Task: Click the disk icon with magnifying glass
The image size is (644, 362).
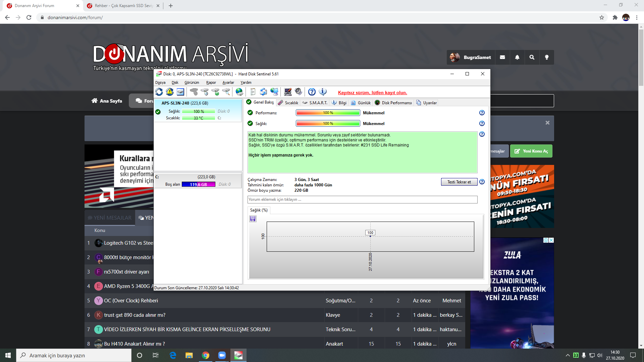Action: pyautogui.click(x=226, y=92)
